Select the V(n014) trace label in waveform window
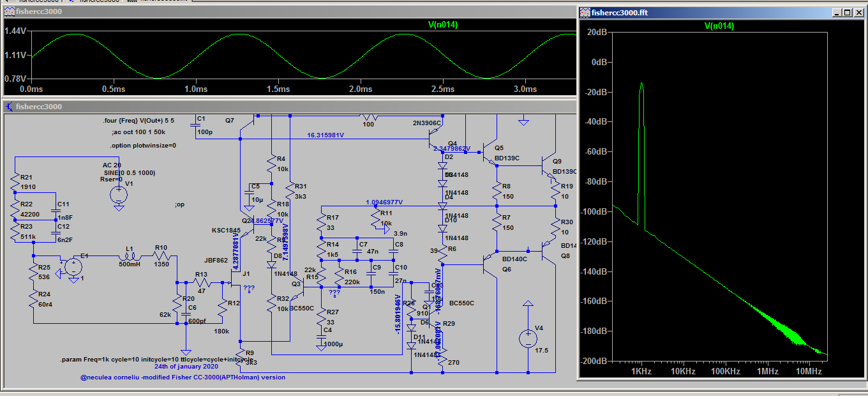The width and height of the screenshot is (868, 396). [x=443, y=25]
